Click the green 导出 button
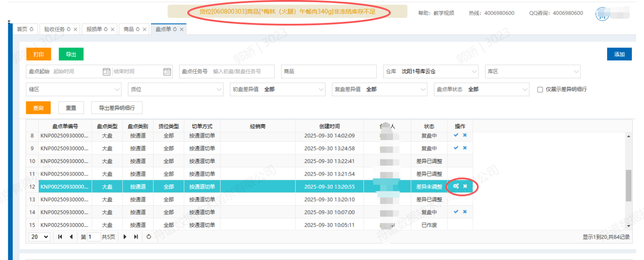This screenshot has height=260, width=644. coord(71,54)
